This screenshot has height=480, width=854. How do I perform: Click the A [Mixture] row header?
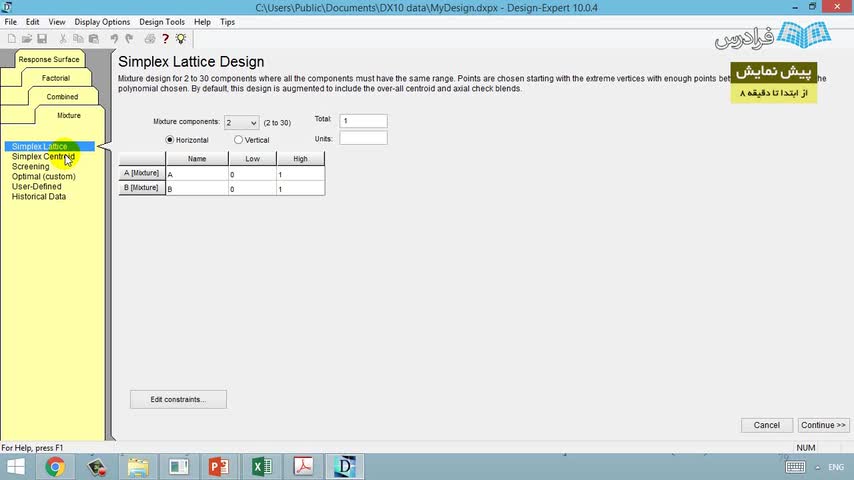tap(142, 173)
